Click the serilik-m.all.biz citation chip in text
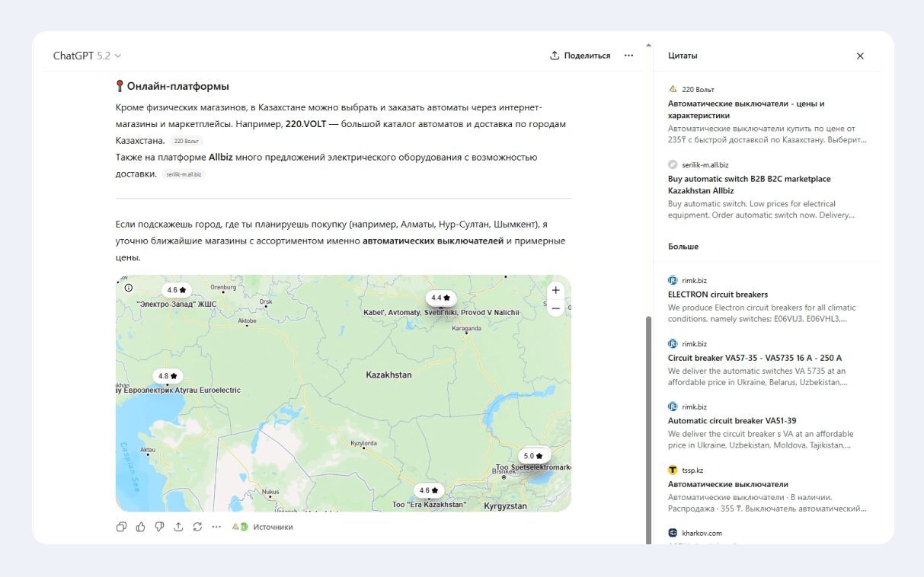 pyautogui.click(x=184, y=174)
